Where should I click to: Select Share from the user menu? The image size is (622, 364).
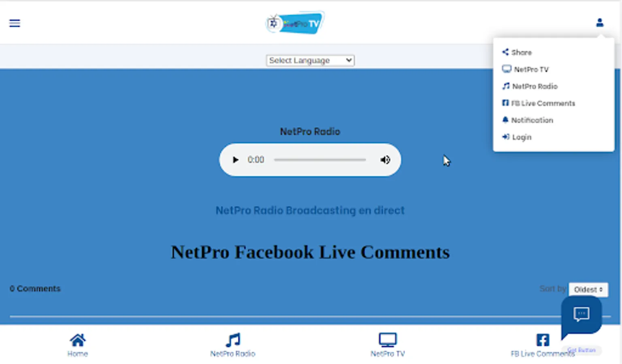pyautogui.click(x=521, y=52)
